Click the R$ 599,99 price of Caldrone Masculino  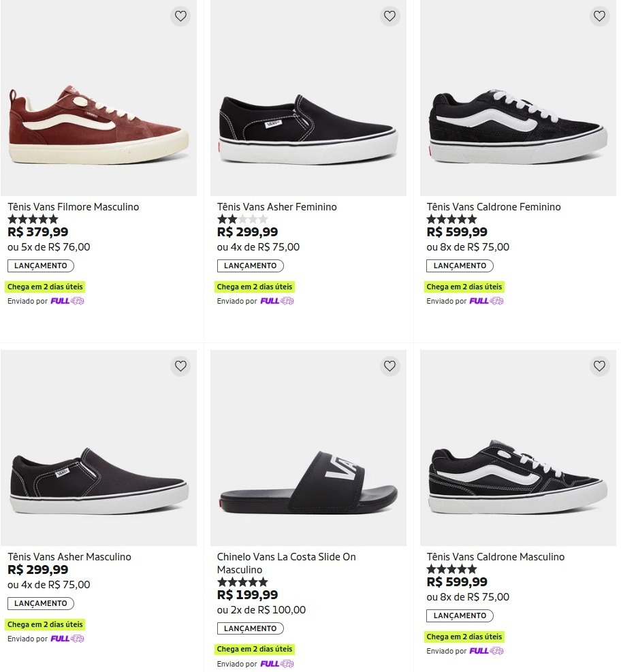point(457,582)
